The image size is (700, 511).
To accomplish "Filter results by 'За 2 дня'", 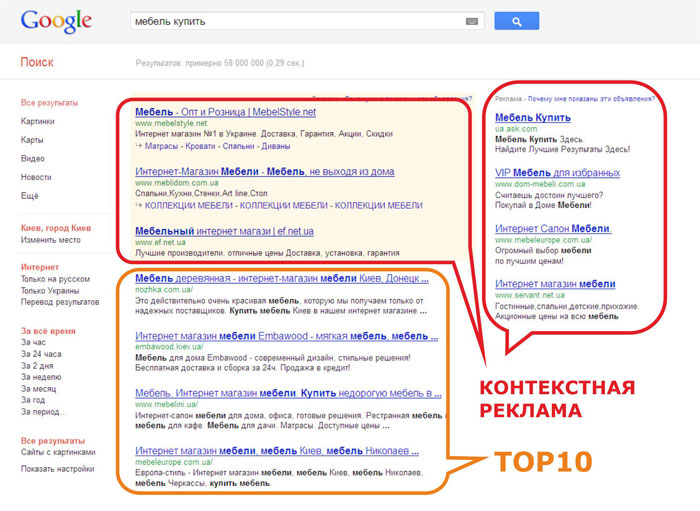I will (37, 366).
